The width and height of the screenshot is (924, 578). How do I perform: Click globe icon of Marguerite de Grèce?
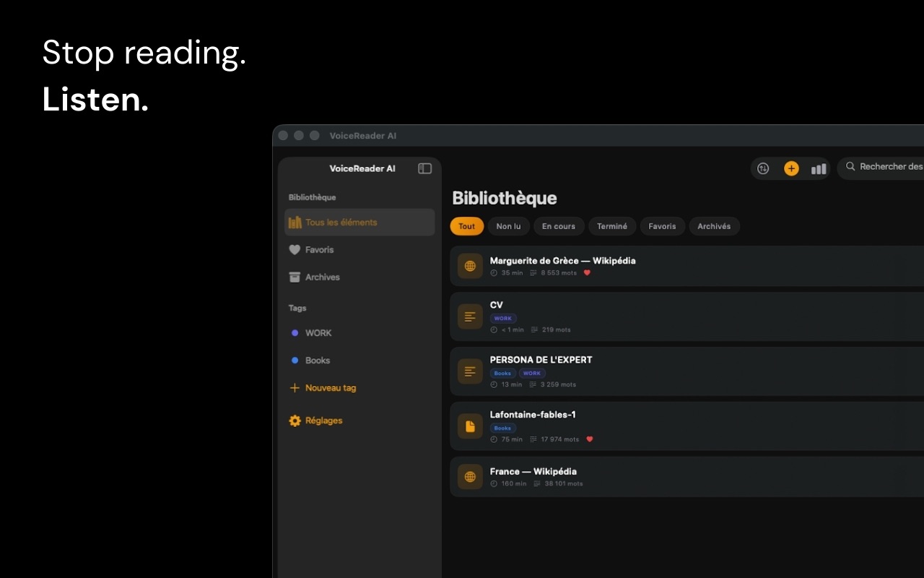coord(470,266)
